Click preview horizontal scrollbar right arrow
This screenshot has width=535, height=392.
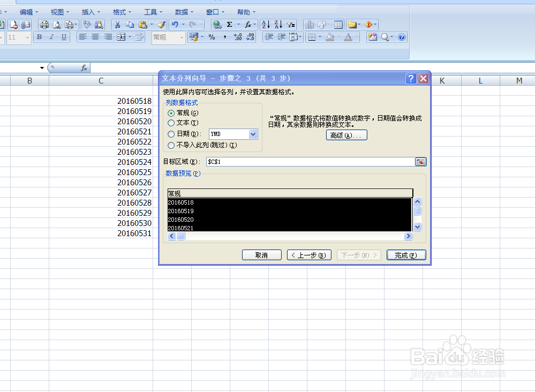coord(408,236)
